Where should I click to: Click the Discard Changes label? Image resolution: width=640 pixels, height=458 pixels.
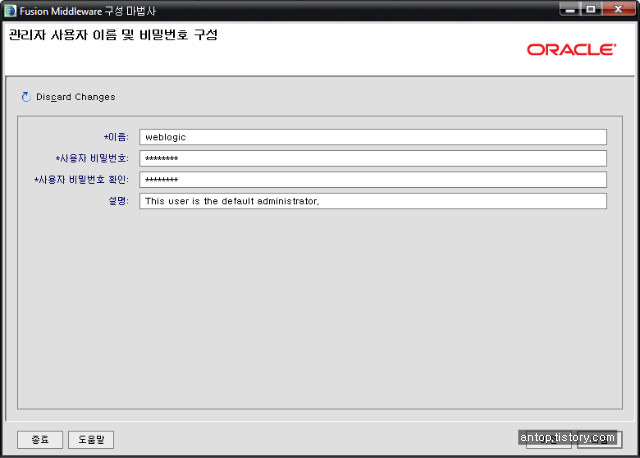76,97
